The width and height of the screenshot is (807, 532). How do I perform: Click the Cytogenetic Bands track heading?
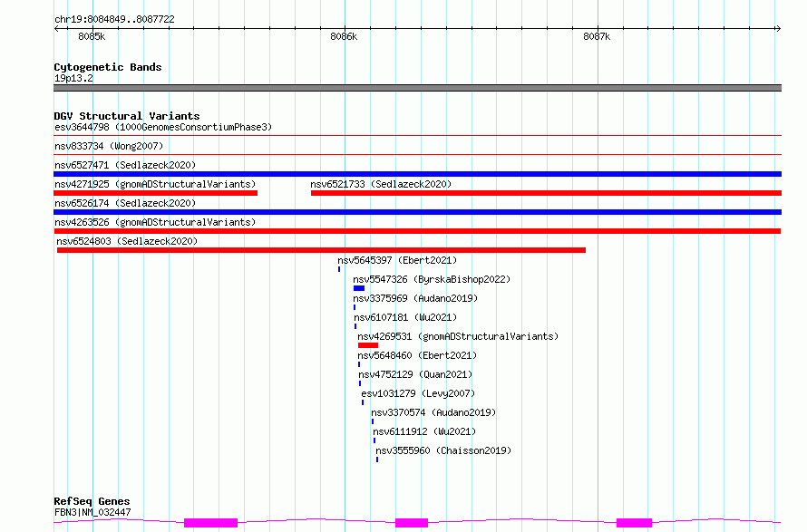[108, 67]
